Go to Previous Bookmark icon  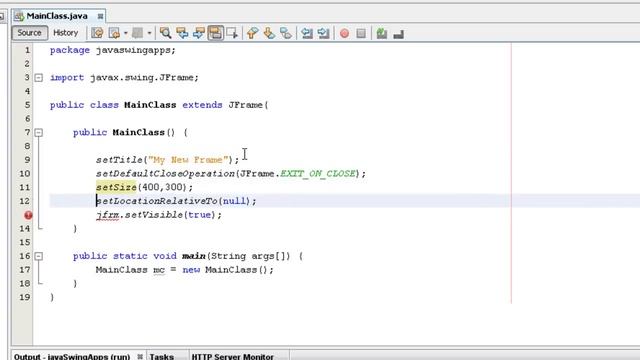click(252, 33)
